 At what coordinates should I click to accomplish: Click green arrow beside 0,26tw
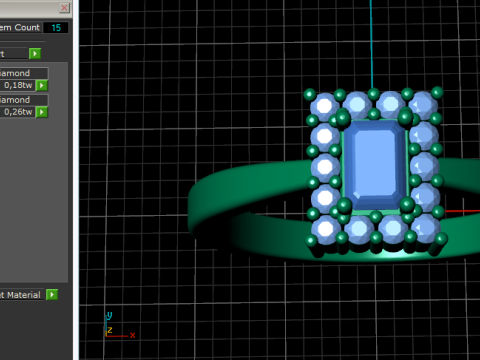[42, 112]
